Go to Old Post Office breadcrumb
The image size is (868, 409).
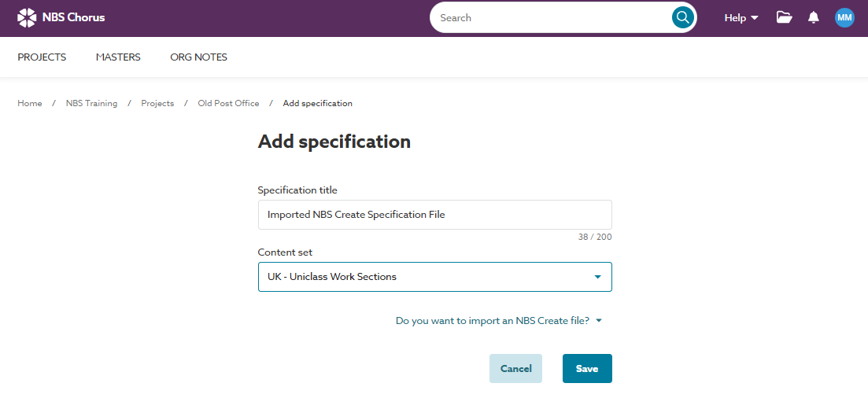point(228,103)
